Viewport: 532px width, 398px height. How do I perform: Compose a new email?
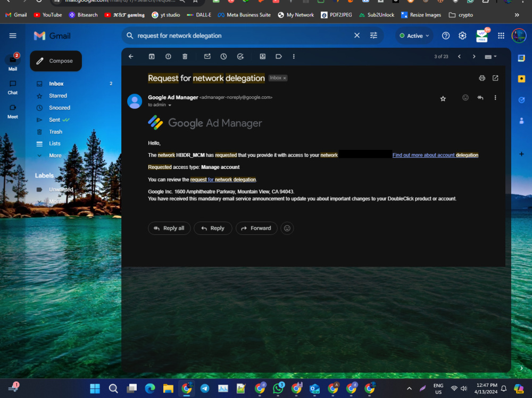click(x=56, y=61)
